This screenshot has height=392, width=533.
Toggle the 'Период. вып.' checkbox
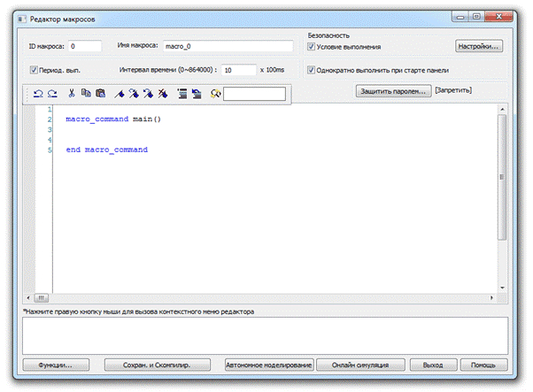tap(34, 70)
